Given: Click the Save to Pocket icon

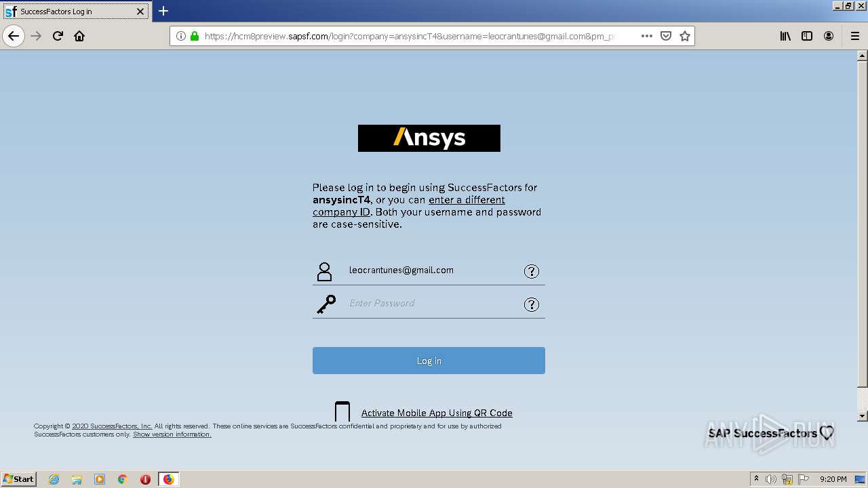Looking at the screenshot, I should (x=666, y=36).
